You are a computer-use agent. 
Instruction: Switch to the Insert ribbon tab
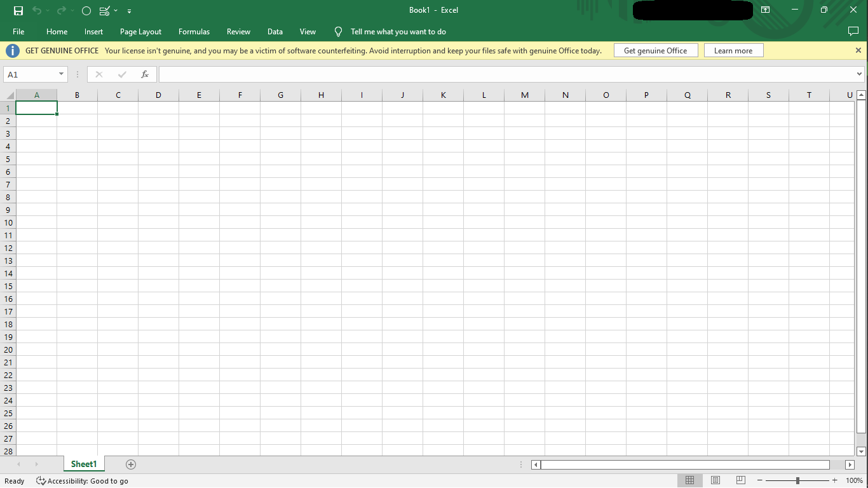(93, 32)
